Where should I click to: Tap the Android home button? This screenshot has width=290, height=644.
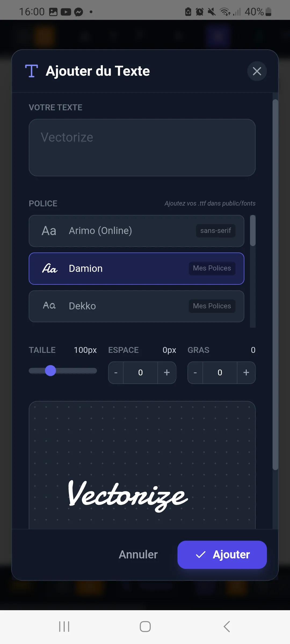(145, 627)
